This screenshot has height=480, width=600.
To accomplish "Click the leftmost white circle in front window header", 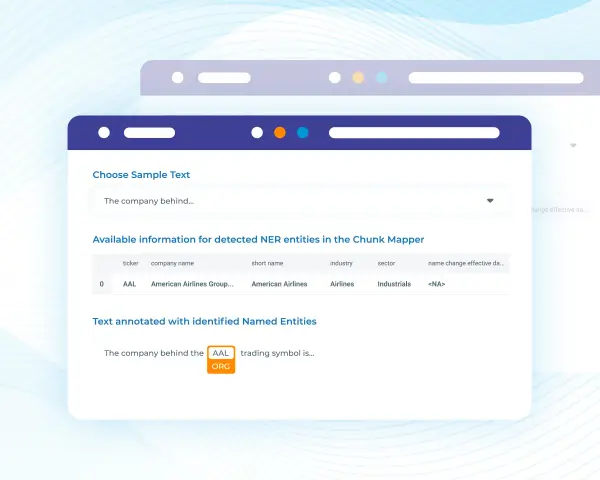I will coord(104,132).
